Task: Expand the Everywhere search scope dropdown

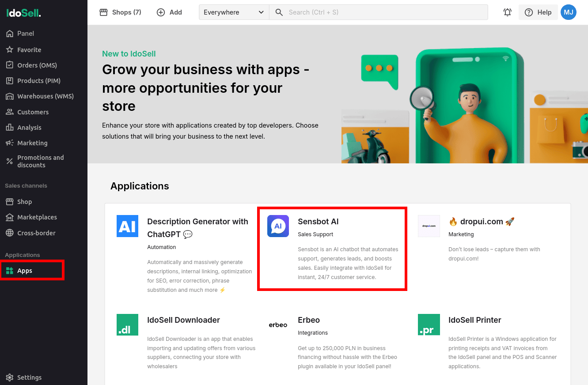Action: (x=234, y=12)
